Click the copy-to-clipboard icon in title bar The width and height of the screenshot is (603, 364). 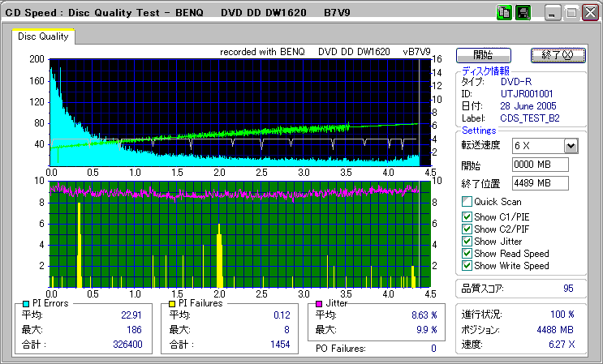click(x=504, y=13)
